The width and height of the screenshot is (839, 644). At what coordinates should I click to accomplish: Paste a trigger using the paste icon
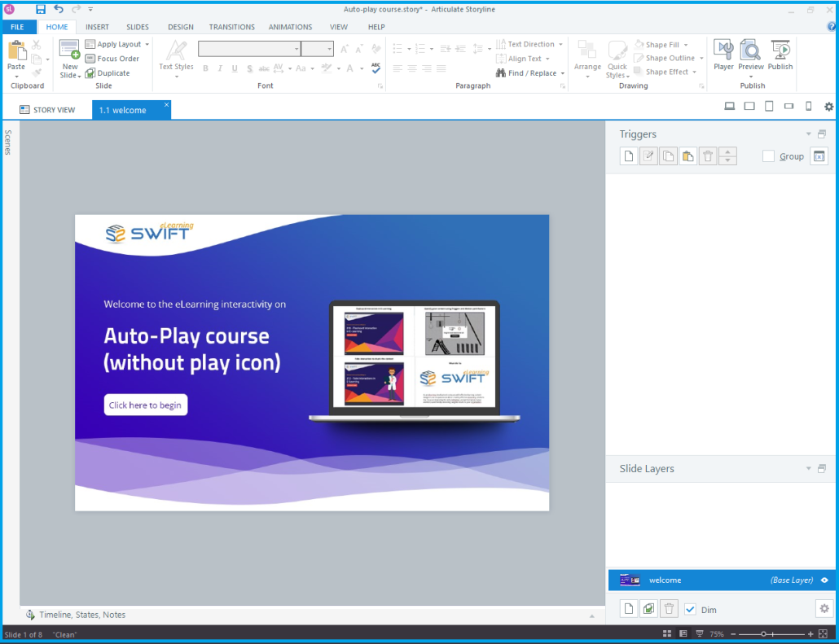(x=689, y=156)
